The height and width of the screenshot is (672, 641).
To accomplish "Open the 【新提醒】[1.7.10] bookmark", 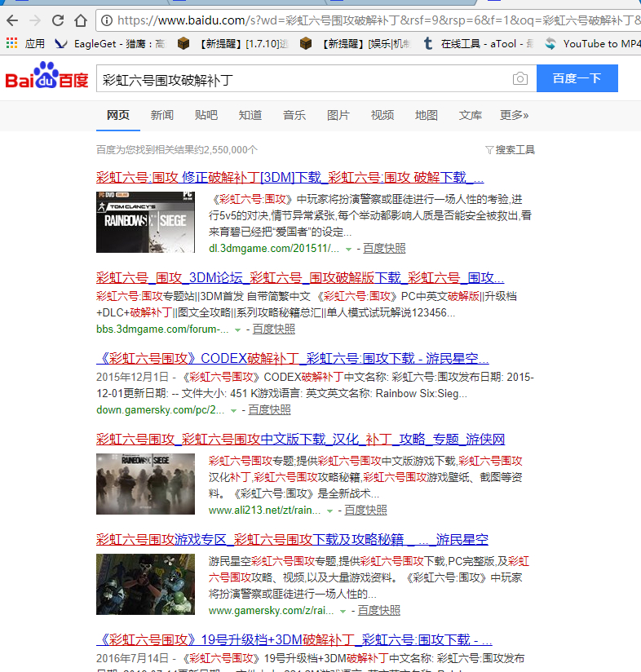I will tap(233, 43).
